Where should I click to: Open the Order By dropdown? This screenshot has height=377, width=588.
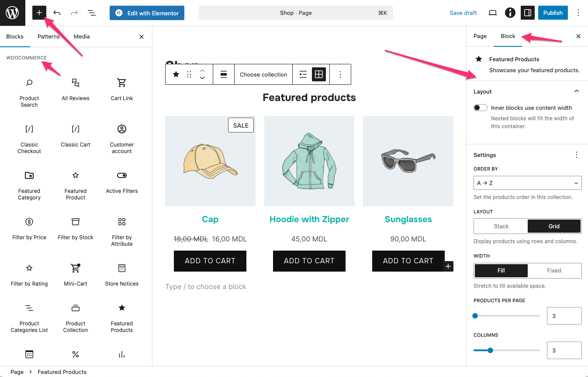pos(527,183)
